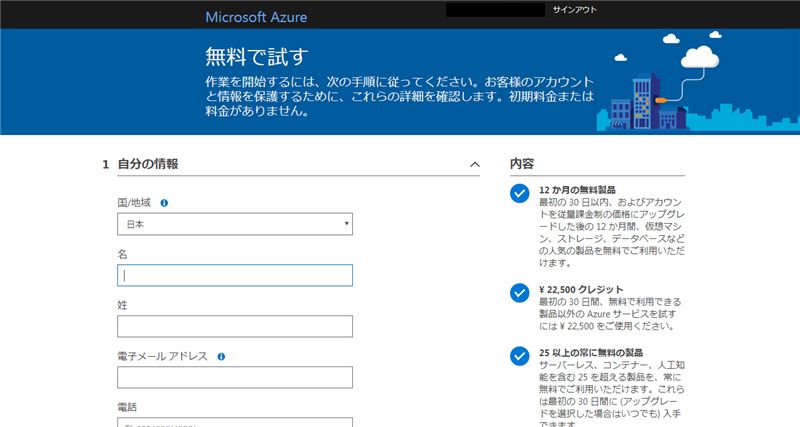Image resolution: width=800 pixels, height=427 pixels.
Task: Click the 電子メール アドレス input field
Action: coord(235,377)
